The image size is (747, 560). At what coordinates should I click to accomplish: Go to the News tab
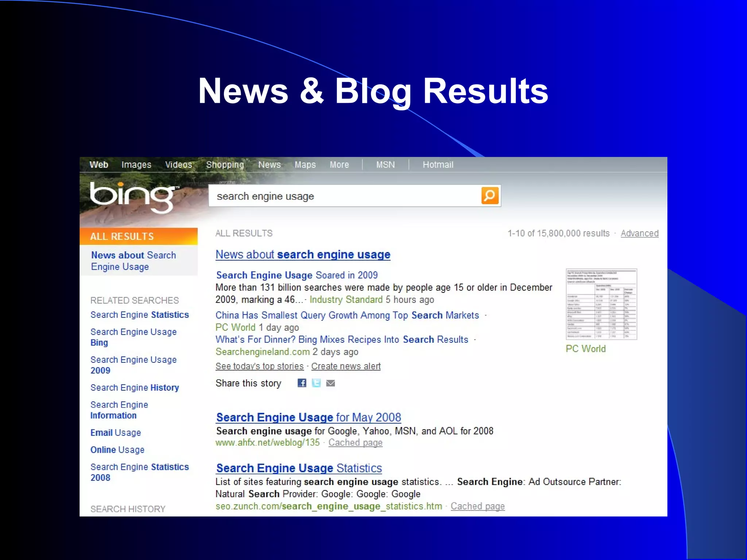270,165
